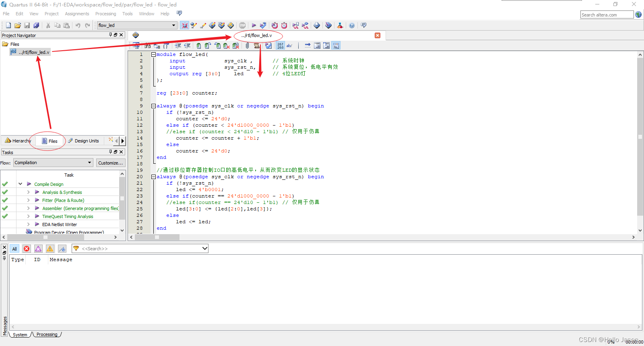Image resolution: width=644 pixels, height=346 pixels.
Task: Collapse the module flow_led code block
Action: pos(153,54)
